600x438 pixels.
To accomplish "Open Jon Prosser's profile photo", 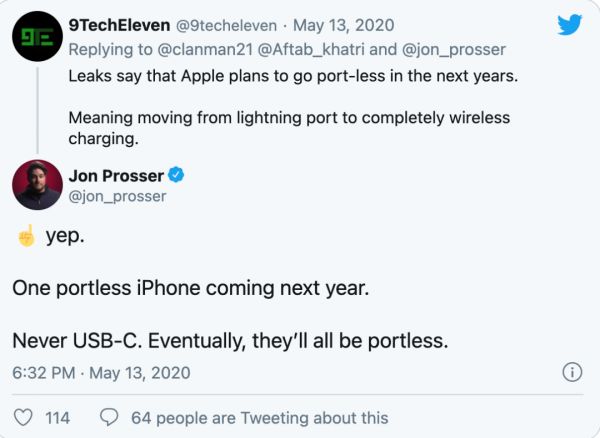I will click(x=36, y=185).
